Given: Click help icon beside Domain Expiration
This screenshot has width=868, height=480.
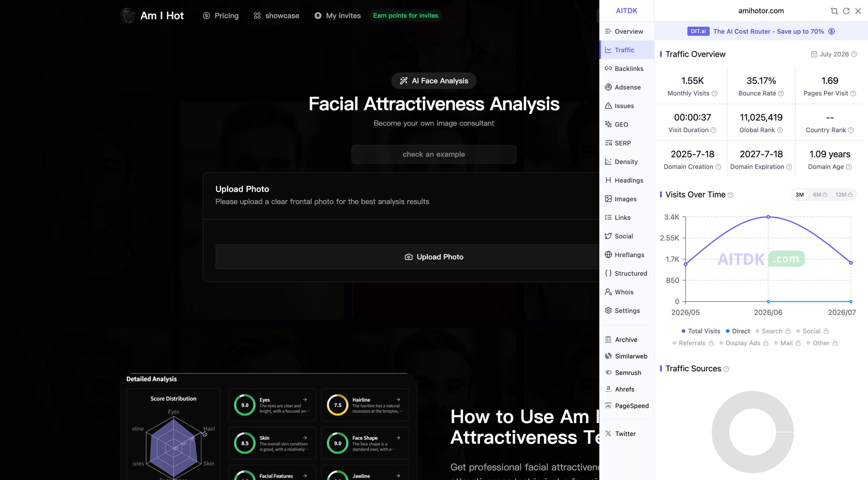Looking at the screenshot, I should [789, 167].
